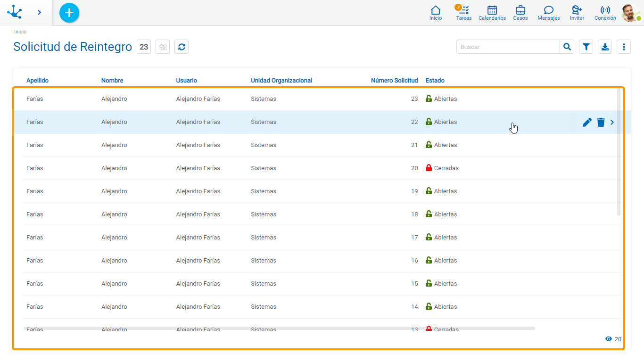The width and height of the screenshot is (644, 362).
Task: Click Sistemas cell in row 18
Action: point(264,214)
